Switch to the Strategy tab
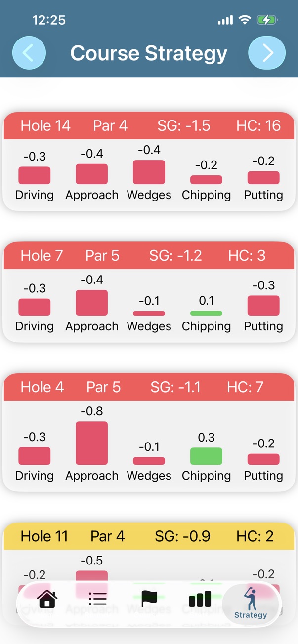The height and width of the screenshot is (644, 298). point(251,603)
